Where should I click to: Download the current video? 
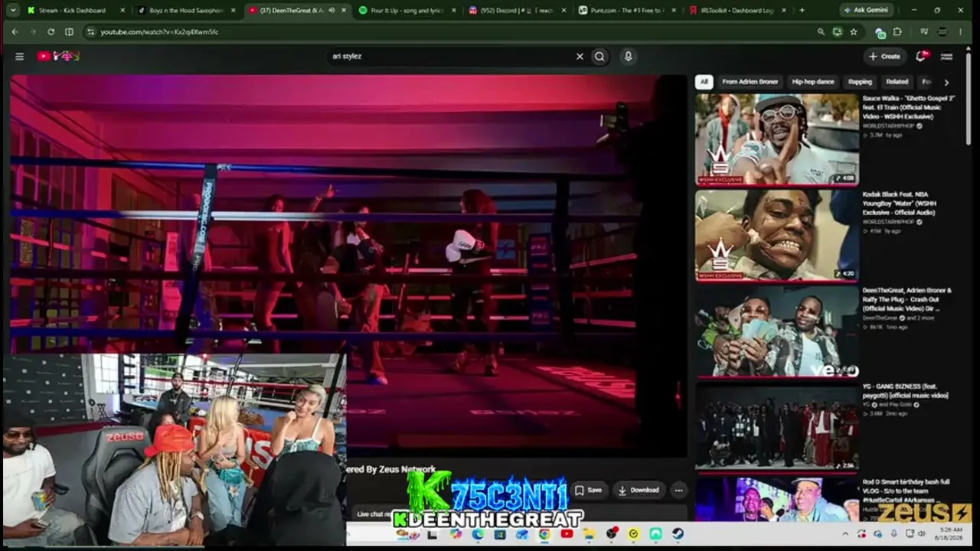click(639, 490)
